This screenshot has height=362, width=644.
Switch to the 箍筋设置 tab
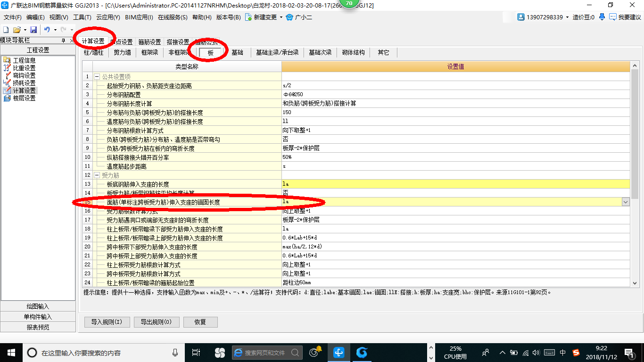pos(149,42)
